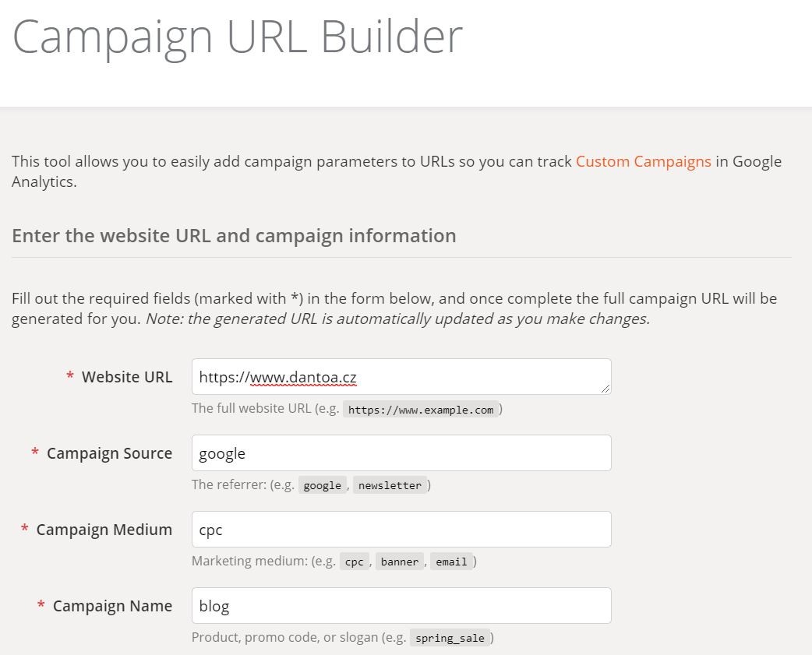The image size is (812, 655).
Task: Click inside the Campaign Medium input field
Action: [x=401, y=529]
